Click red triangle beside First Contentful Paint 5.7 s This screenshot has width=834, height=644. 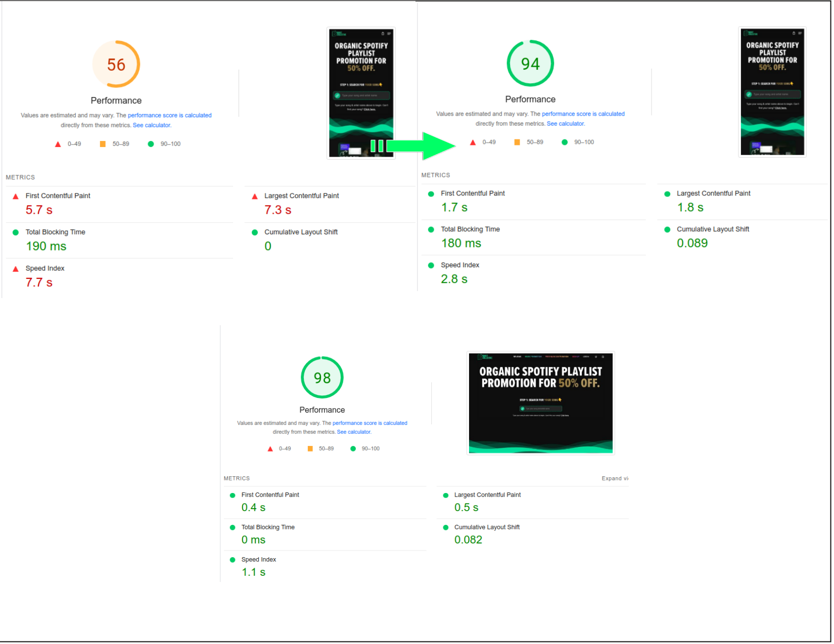16,196
